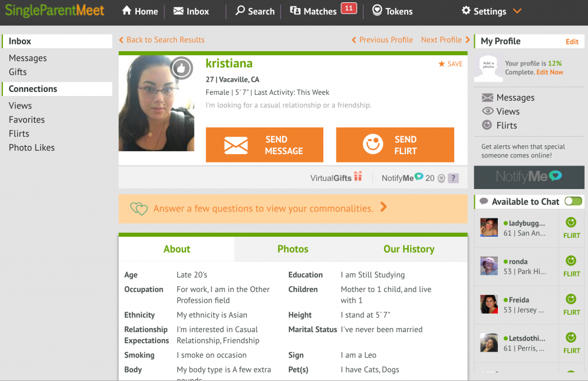Screen dimensions: 588x381
Task: Switch to the About tab
Action: pos(177,249)
